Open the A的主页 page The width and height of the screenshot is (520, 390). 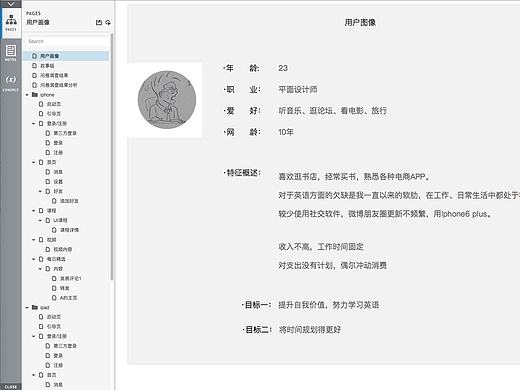tap(68, 298)
